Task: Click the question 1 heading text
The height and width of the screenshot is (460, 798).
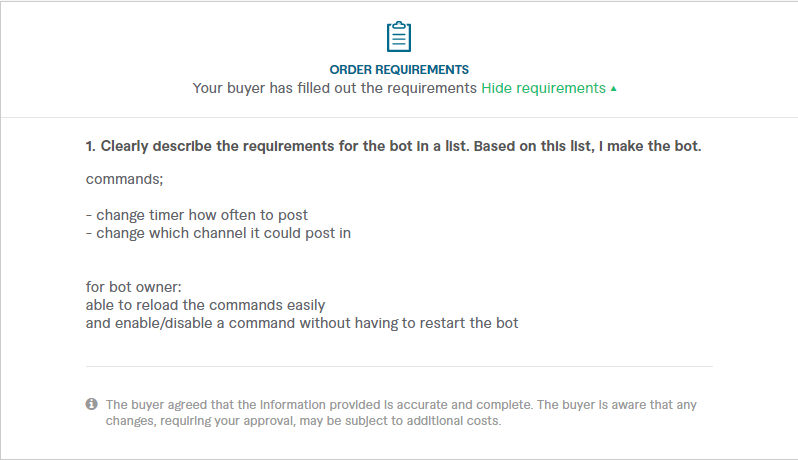Action: 393,147
